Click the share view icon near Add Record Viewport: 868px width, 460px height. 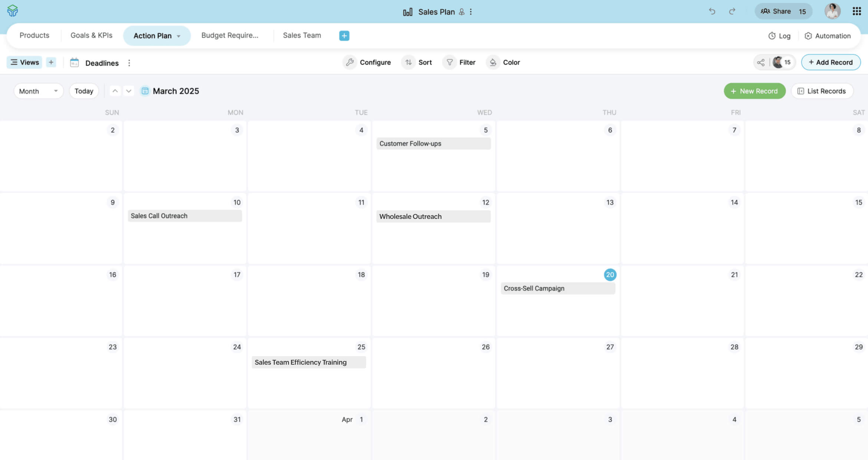point(761,62)
